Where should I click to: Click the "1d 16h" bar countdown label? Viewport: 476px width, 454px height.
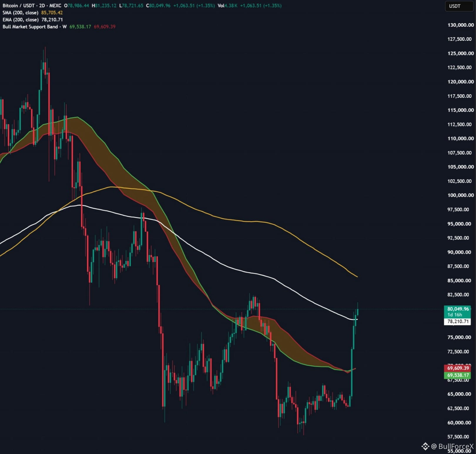click(455, 315)
